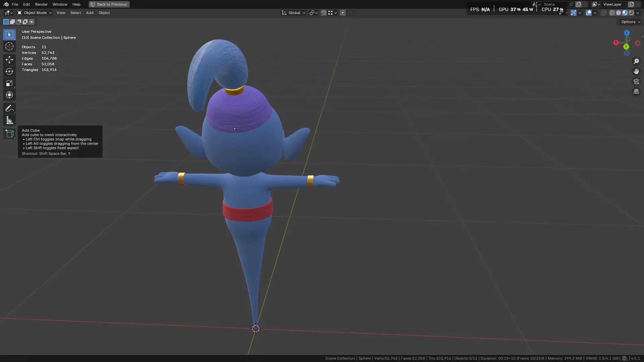Choose extend selection mode icon
644x362 pixels.
coord(12,22)
